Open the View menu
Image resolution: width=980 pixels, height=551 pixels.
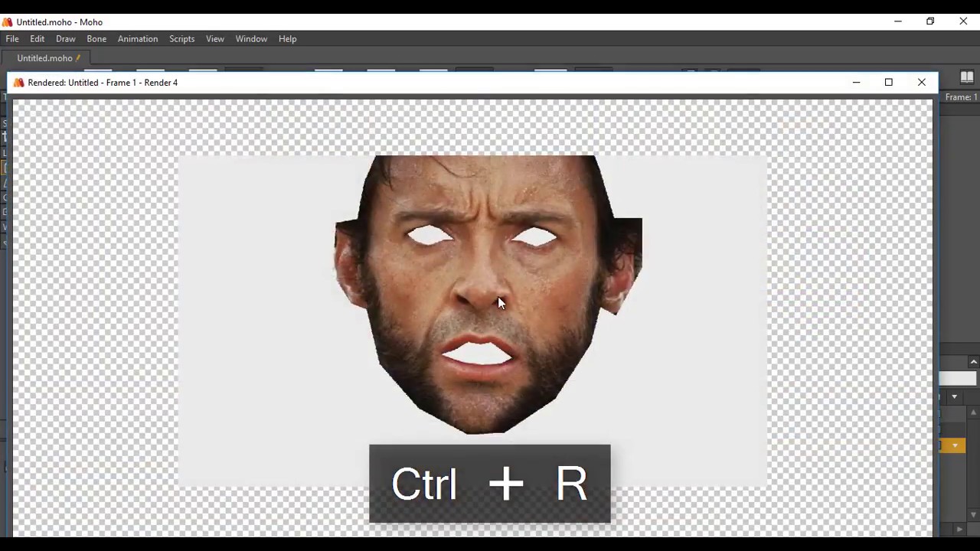tap(215, 39)
